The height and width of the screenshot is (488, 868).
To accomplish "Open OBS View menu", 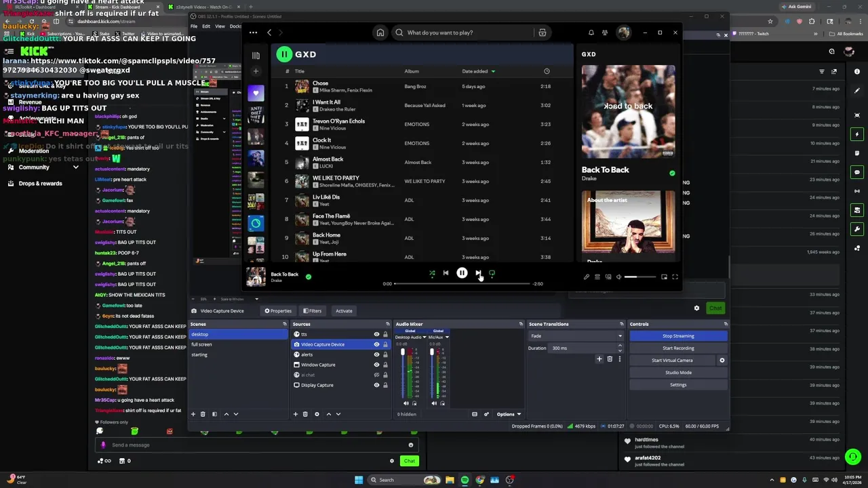I will [x=220, y=26].
